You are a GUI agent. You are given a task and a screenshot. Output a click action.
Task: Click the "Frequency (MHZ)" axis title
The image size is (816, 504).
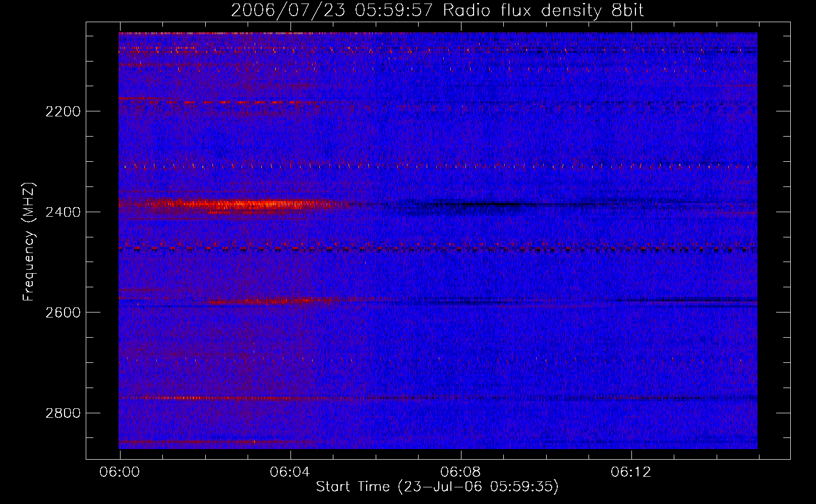click(x=29, y=242)
